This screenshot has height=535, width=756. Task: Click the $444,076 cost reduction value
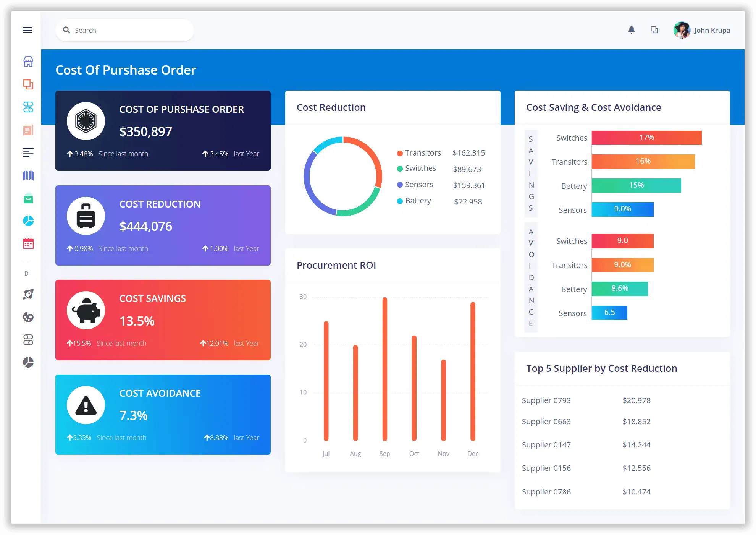pos(146,226)
